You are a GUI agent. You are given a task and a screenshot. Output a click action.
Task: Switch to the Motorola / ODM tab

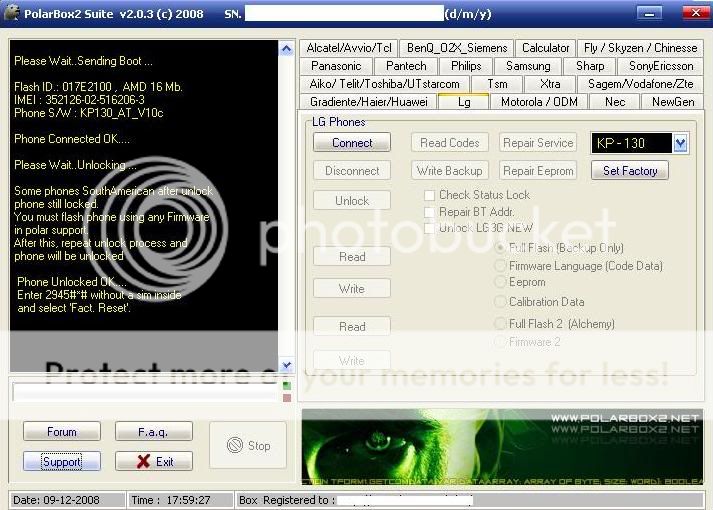[x=539, y=102]
